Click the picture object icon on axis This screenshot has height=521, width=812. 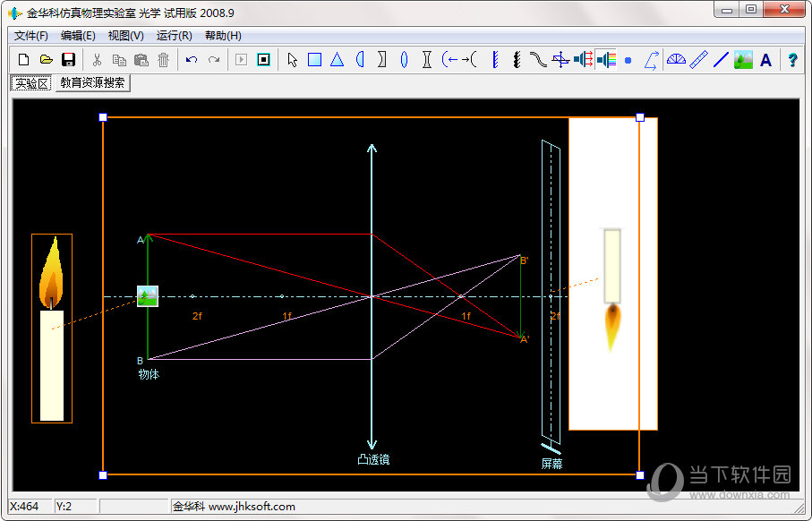coord(148,296)
